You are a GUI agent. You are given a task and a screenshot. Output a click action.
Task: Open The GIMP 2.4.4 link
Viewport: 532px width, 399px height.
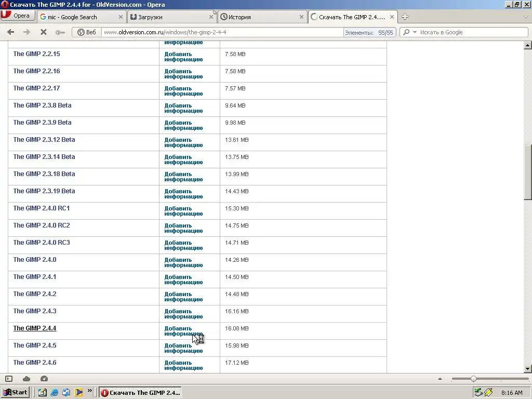35,328
